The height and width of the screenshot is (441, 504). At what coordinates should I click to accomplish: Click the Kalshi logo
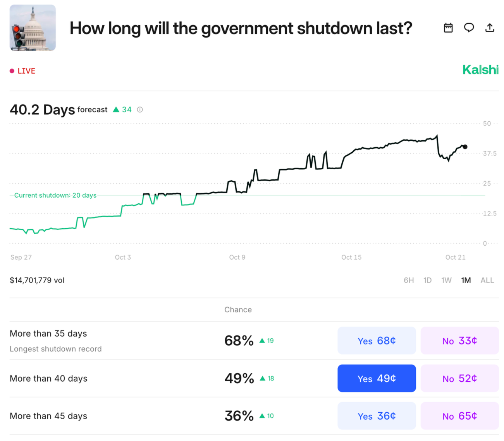[x=480, y=70]
